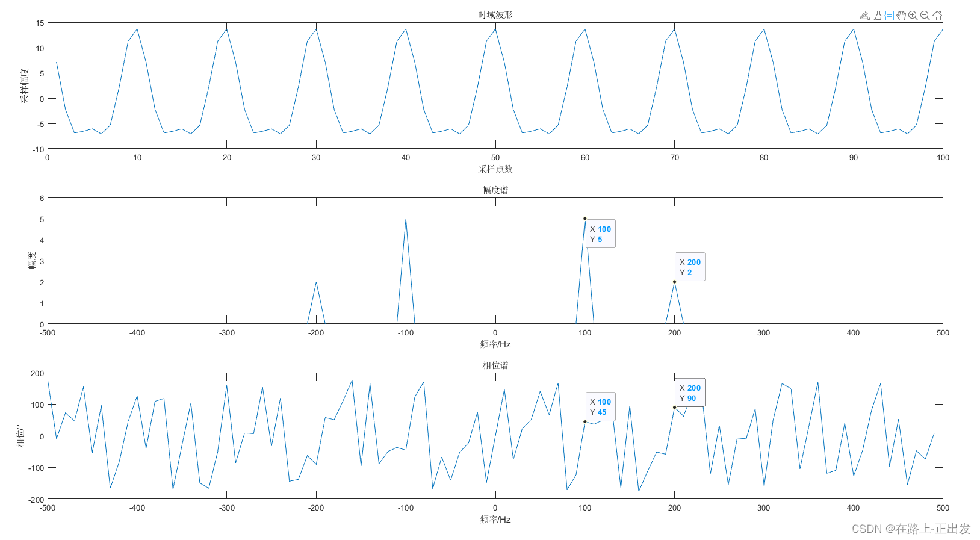Viewport: 980px width, 540px height.
Task: Click the 100 Hz amplitude peak marker
Action: pos(585,219)
